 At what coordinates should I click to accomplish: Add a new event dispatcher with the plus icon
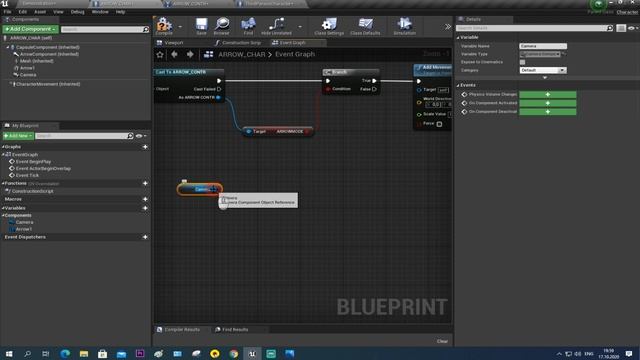coord(145,237)
